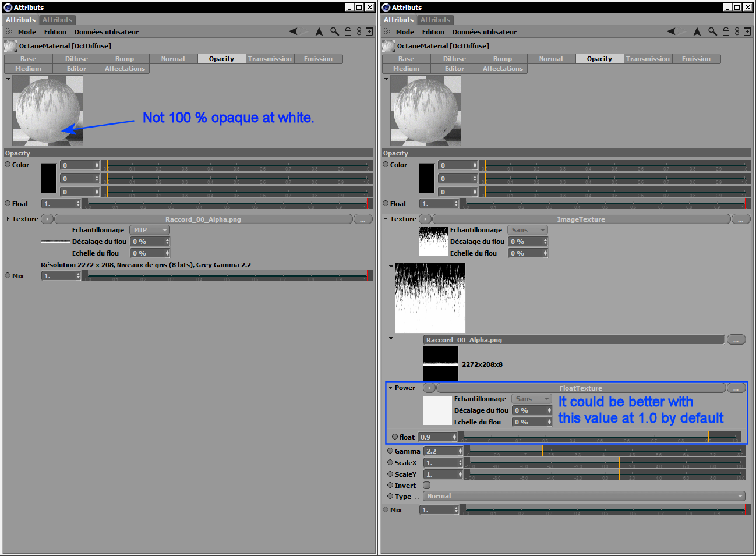Open Données utilisateur menu in right window
This screenshot has height=556, width=756.
point(485,32)
